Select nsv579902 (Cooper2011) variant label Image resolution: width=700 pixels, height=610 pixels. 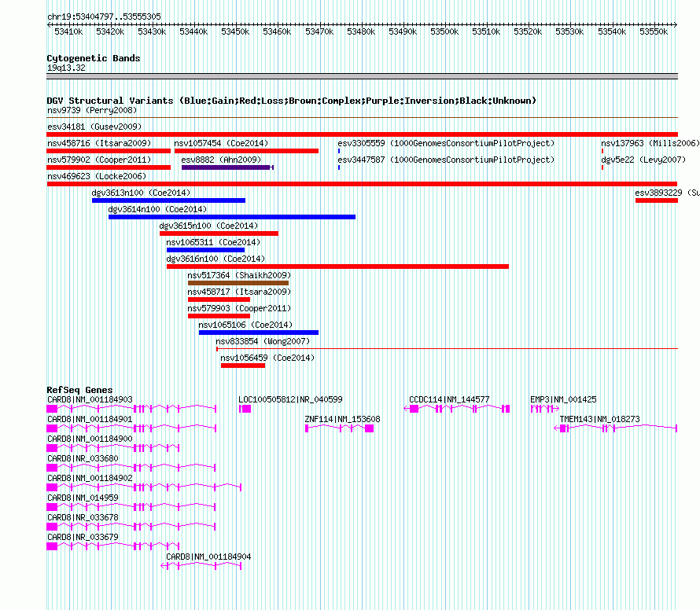click(x=99, y=160)
